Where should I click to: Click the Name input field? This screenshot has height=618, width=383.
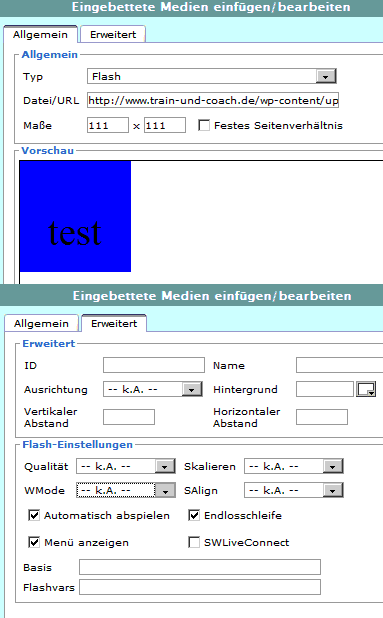click(x=340, y=365)
